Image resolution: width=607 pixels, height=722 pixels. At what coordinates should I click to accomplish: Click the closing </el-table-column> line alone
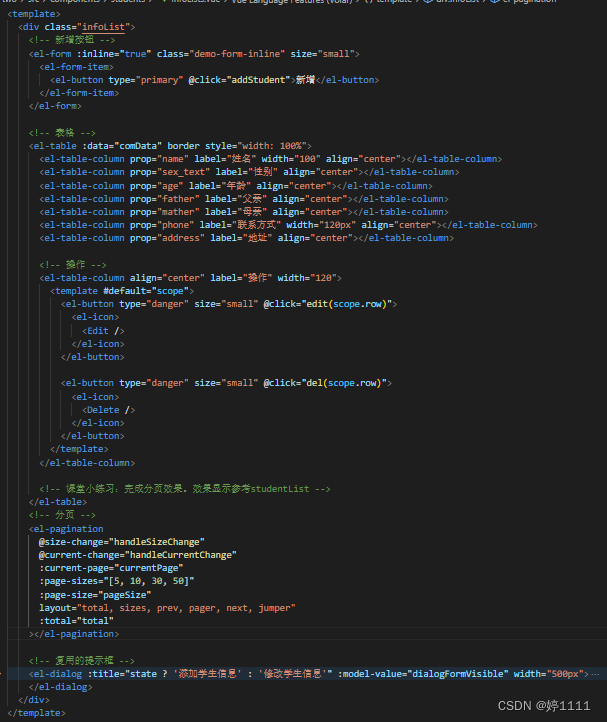(x=87, y=463)
